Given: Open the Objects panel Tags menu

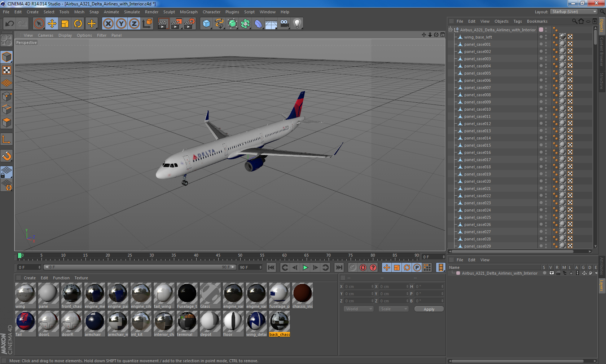Looking at the screenshot, I should point(518,21).
